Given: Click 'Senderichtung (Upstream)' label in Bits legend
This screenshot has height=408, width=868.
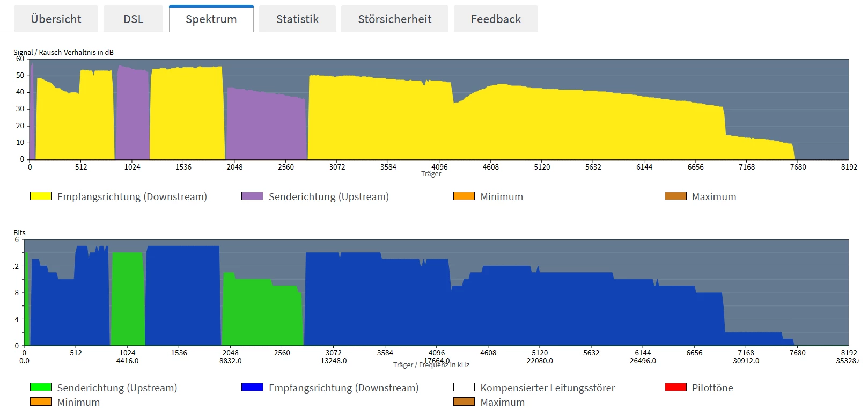Looking at the screenshot, I should (x=117, y=388).
